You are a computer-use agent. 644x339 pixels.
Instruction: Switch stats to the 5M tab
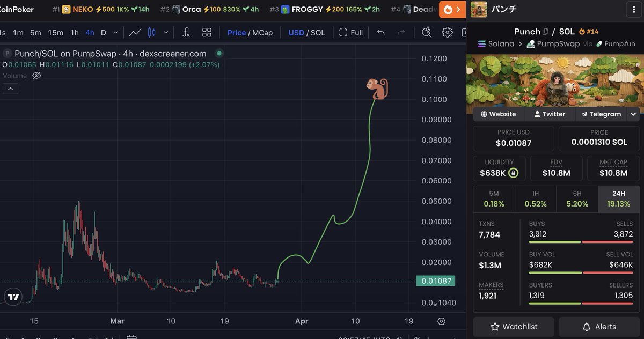coord(494,199)
